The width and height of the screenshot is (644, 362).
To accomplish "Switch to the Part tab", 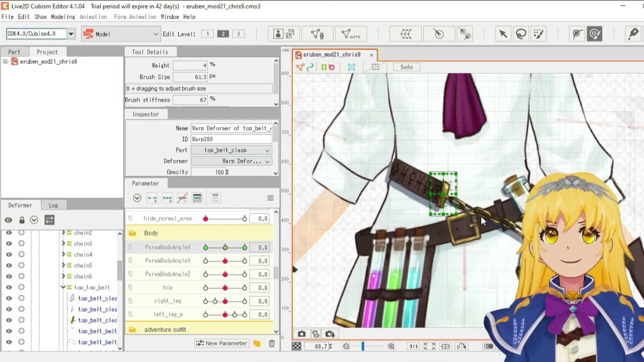I will coord(14,52).
